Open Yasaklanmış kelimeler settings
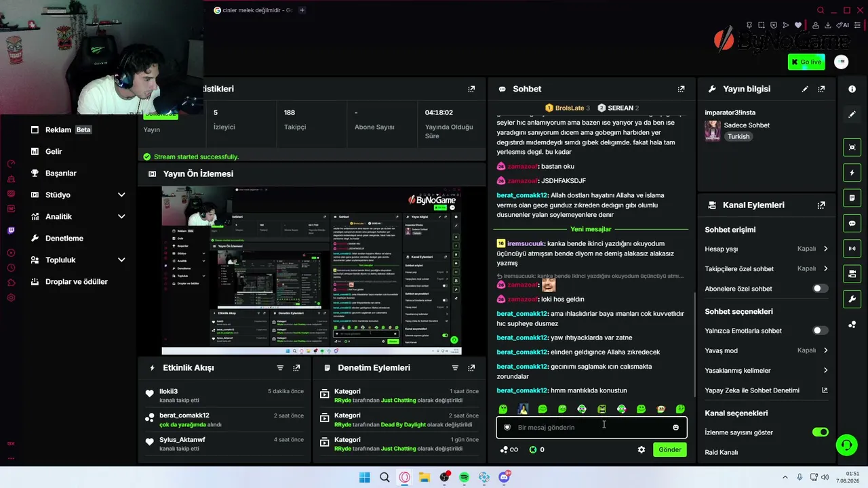The image size is (868, 488). pyautogui.click(x=766, y=370)
